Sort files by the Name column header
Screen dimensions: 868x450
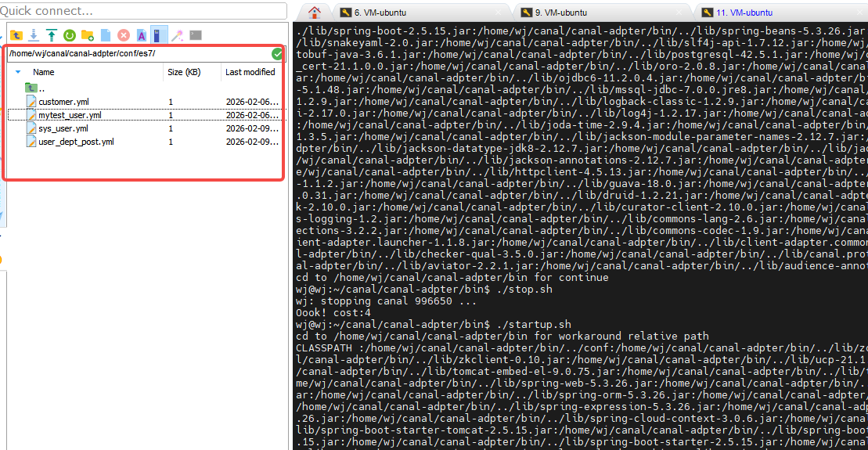point(43,72)
